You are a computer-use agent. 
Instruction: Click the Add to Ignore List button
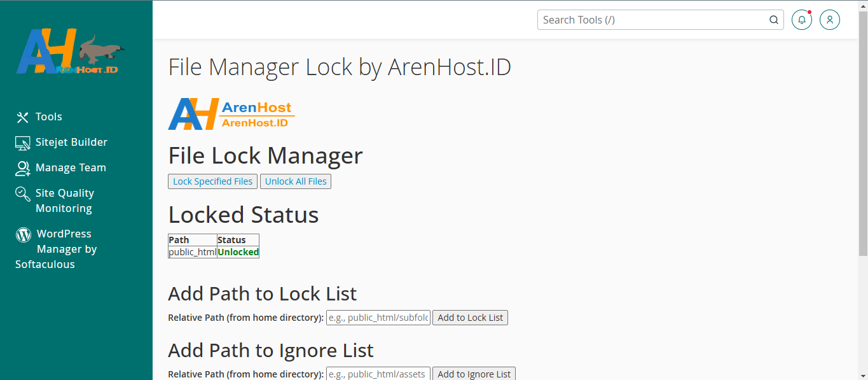474,374
